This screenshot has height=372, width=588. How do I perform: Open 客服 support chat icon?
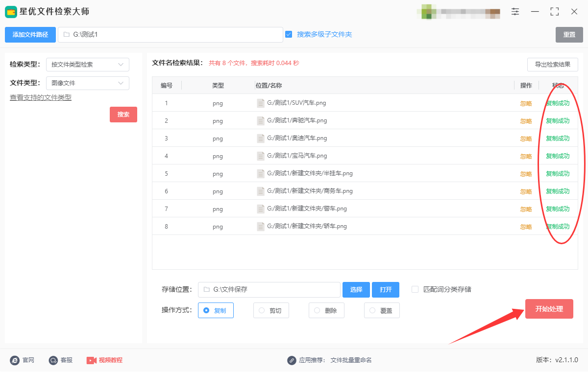53,360
